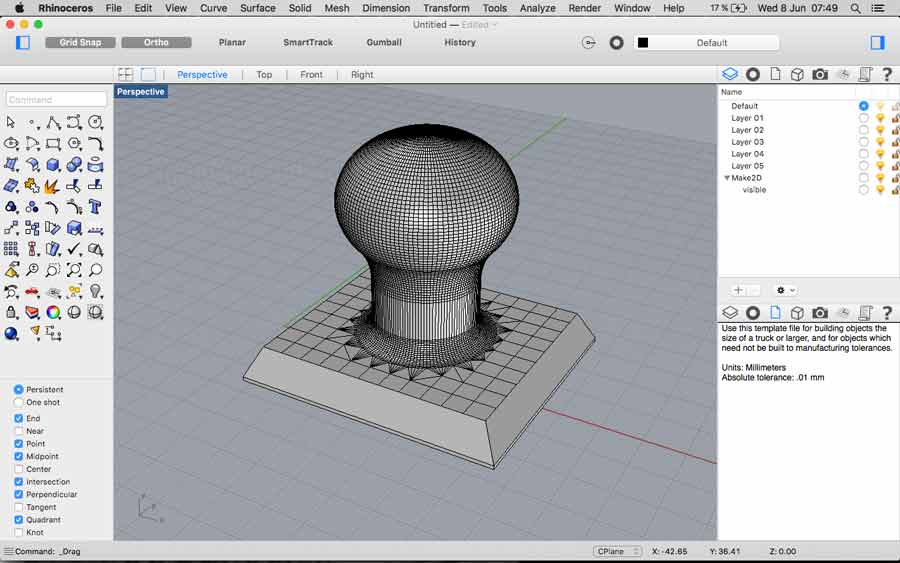Expand the Perspective viewport title menu
This screenshot has height=563, width=900.
tap(141, 92)
